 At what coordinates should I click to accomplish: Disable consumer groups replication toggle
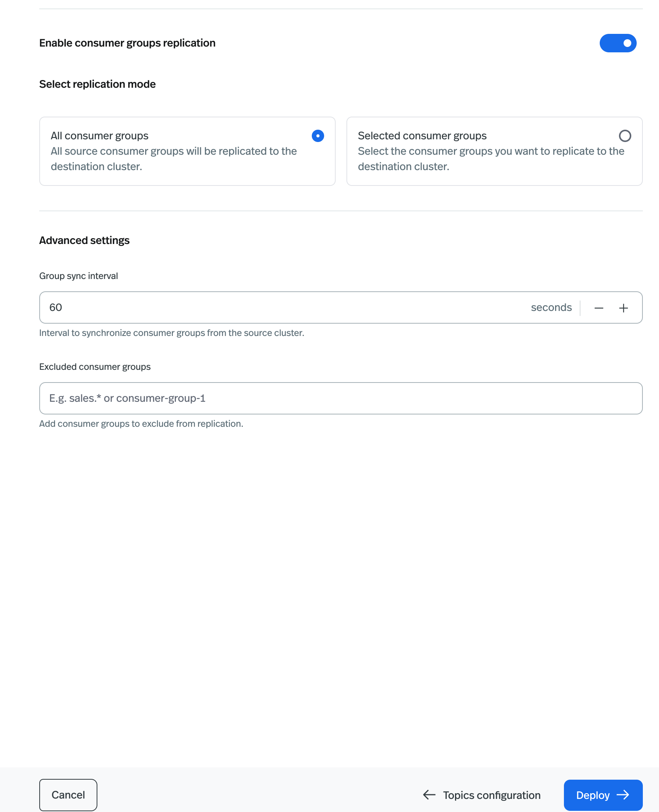[618, 43]
